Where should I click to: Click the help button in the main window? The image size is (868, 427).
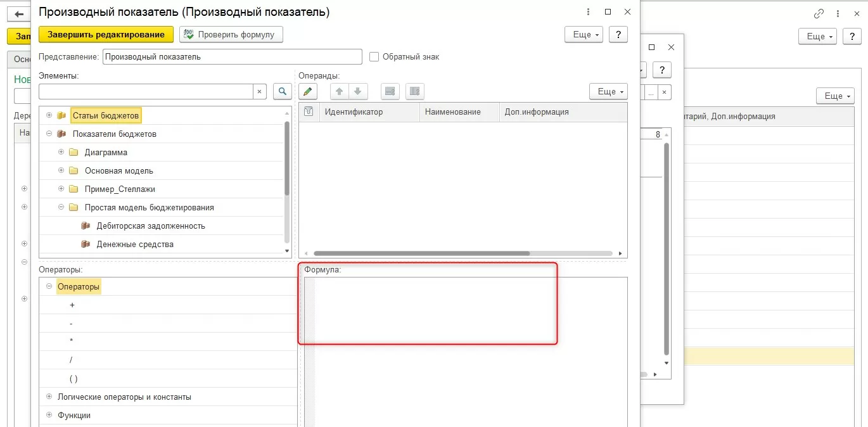click(x=852, y=36)
